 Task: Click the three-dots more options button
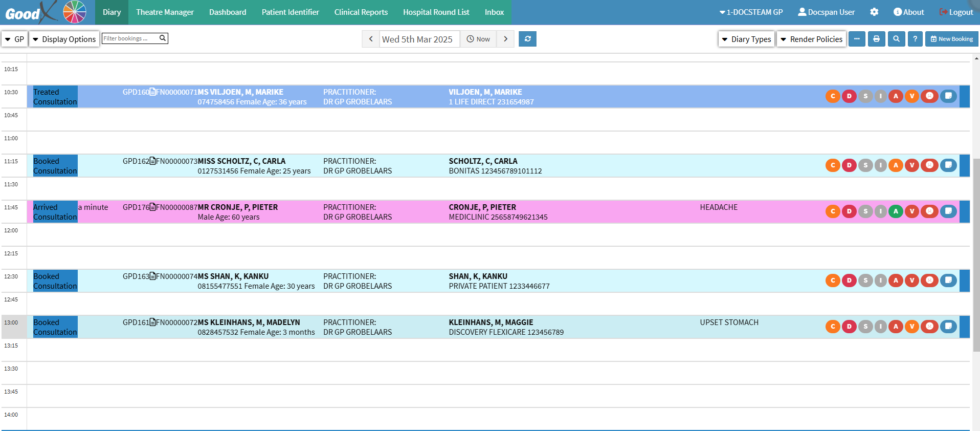click(857, 39)
